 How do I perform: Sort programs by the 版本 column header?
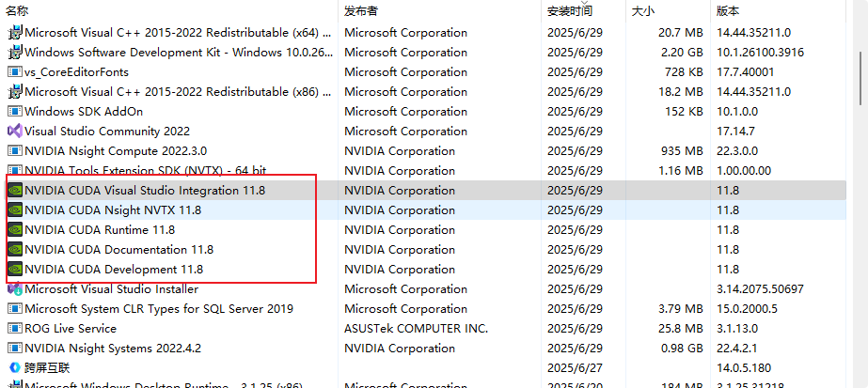pyautogui.click(x=728, y=11)
